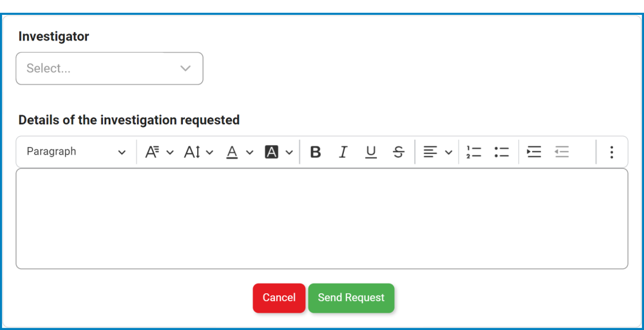
Task: Show more toolbar items
Action: click(611, 152)
